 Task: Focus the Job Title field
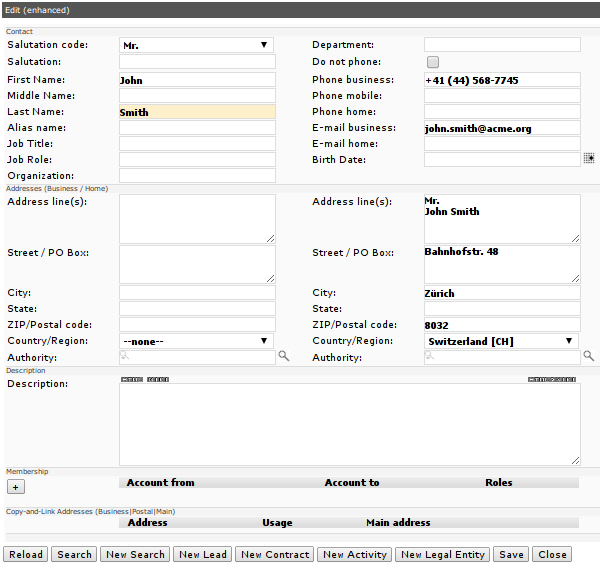(197, 144)
